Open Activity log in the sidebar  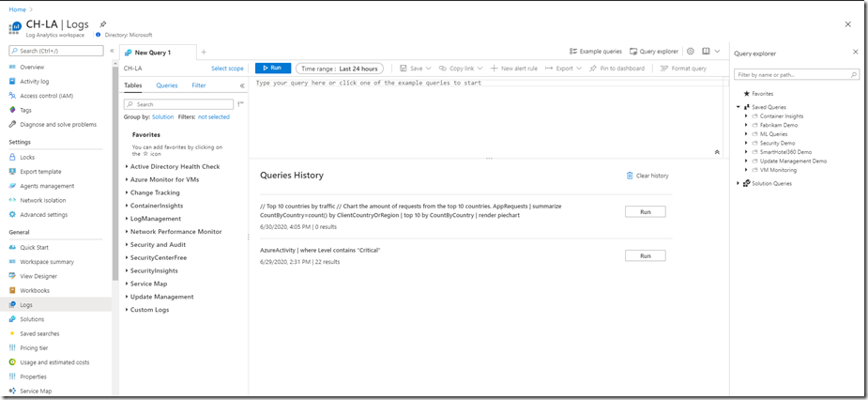coord(35,82)
